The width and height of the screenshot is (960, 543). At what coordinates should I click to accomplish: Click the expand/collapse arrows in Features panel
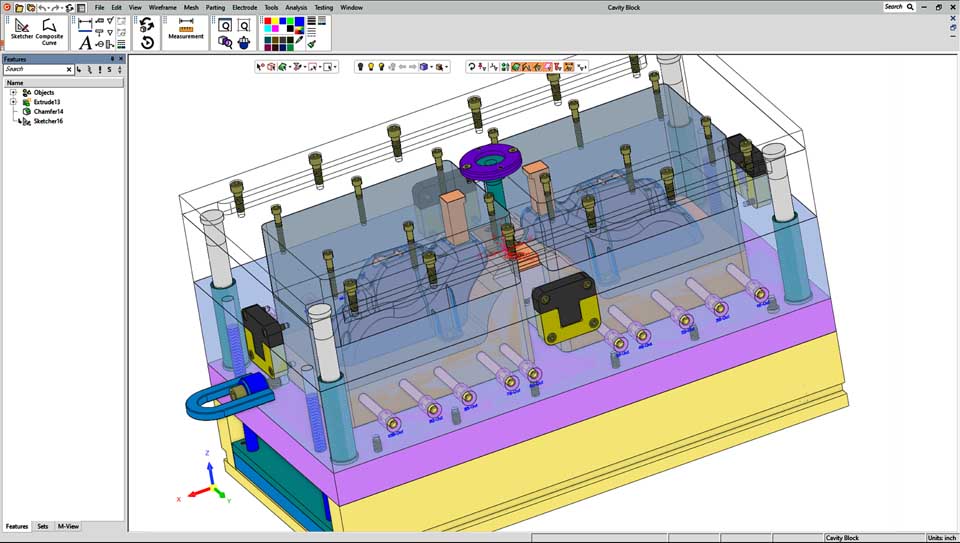(119, 69)
